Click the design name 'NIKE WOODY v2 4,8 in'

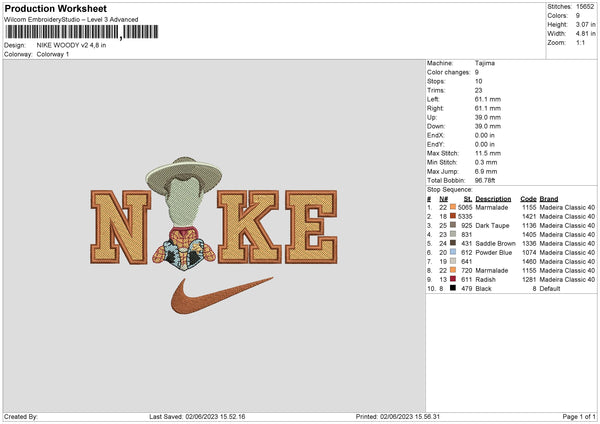click(71, 45)
